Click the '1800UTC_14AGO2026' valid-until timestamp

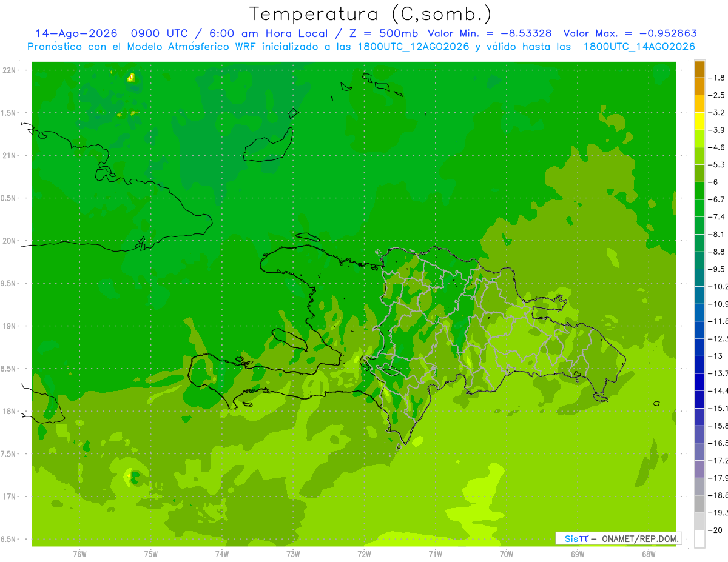click(x=639, y=47)
